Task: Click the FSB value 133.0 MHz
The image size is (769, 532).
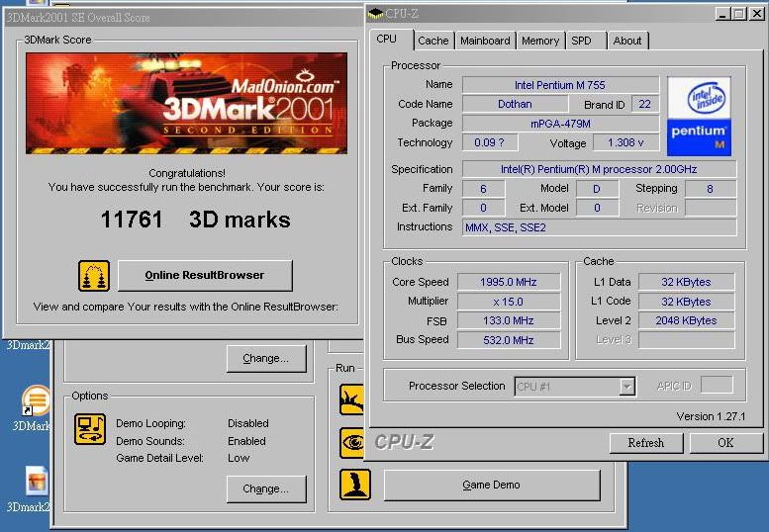Action: coord(509,320)
